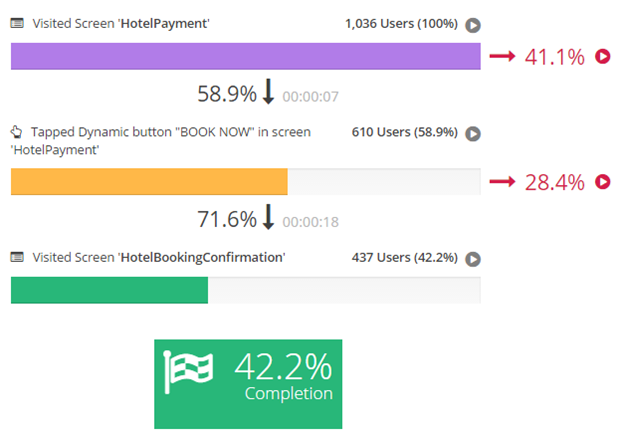Click the down arrow beside 71.6%
This screenshot has width=624, height=433.
tap(267, 216)
